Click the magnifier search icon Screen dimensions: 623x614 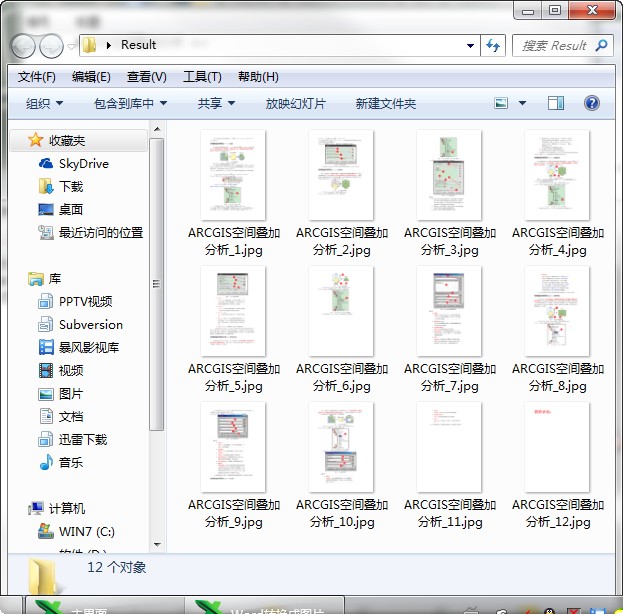[x=602, y=45]
